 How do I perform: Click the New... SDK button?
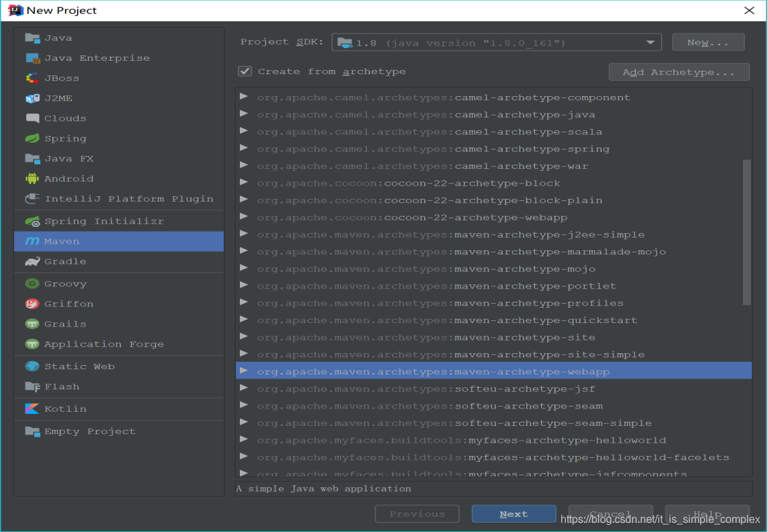point(708,43)
